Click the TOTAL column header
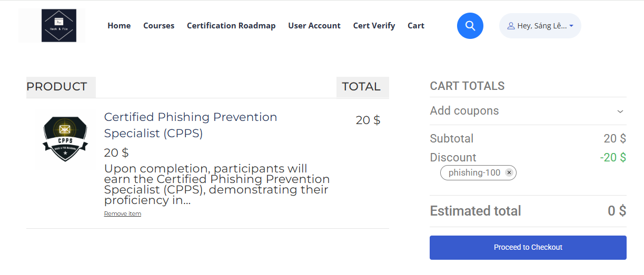This screenshot has height=275, width=644. pos(361,87)
